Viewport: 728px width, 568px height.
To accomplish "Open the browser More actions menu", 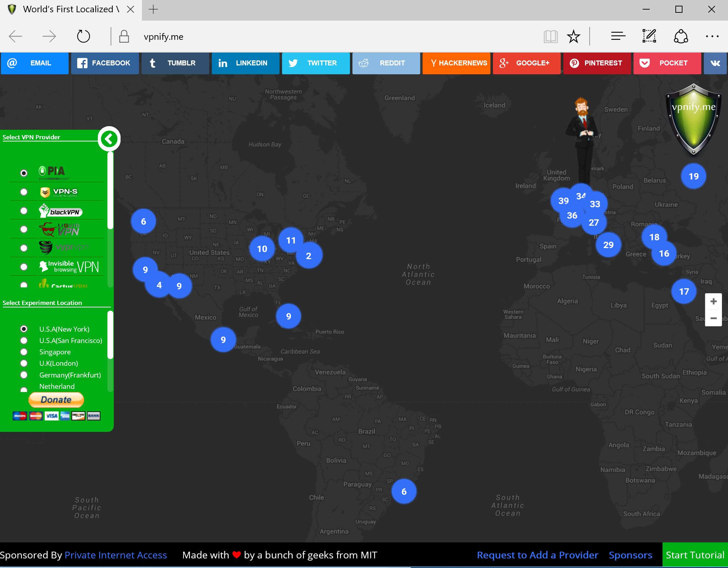I will click(x=712, y=36).
